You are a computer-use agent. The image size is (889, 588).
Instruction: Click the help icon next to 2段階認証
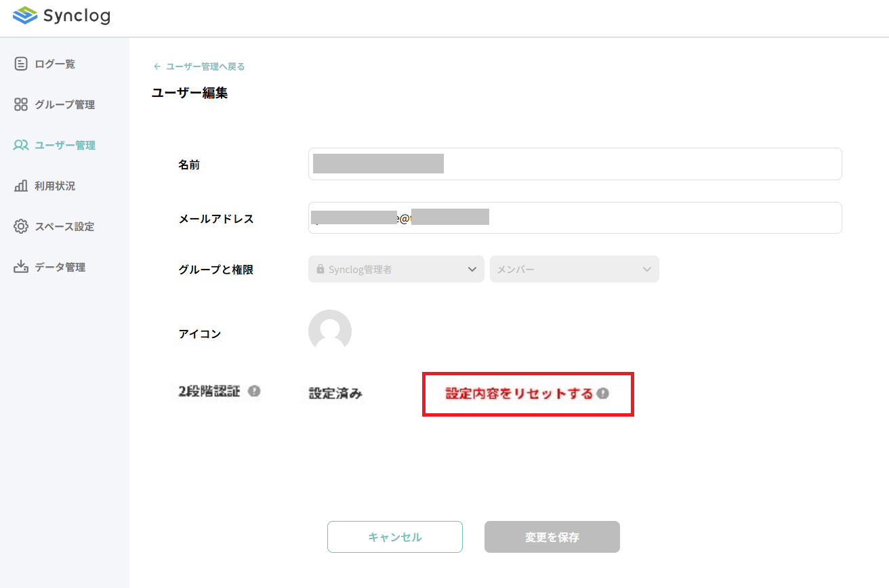253,391
